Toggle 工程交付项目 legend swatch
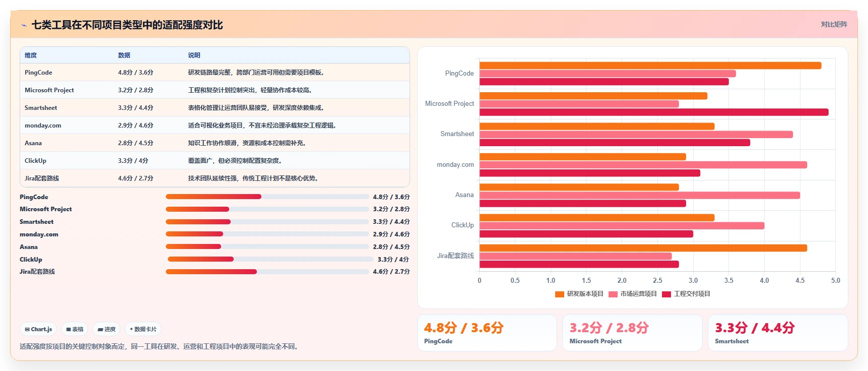 click(x=666, y=294)
